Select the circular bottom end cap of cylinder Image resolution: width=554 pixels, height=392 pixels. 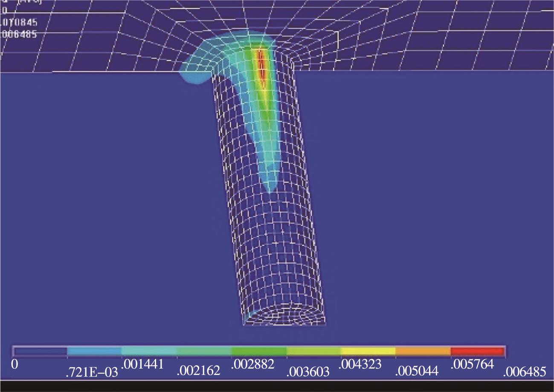pos(284,316)
